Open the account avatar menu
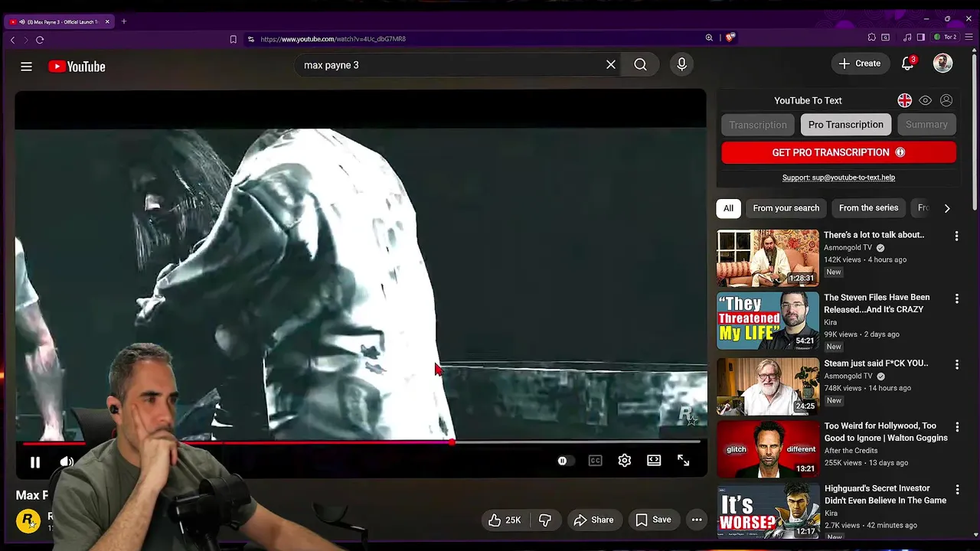Viewport: 980px width, 551px height. pyautogui.click(x=942, y=64)
